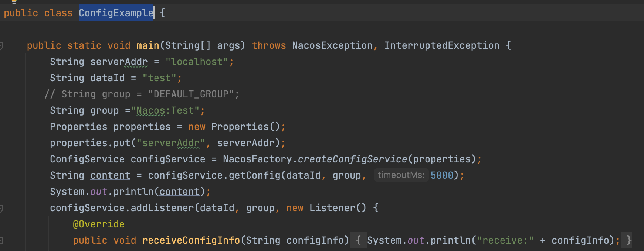The width and height of the screenshot is (644, 251).
Task: Click the @Override annotation
Action: (x=99, y=224)
